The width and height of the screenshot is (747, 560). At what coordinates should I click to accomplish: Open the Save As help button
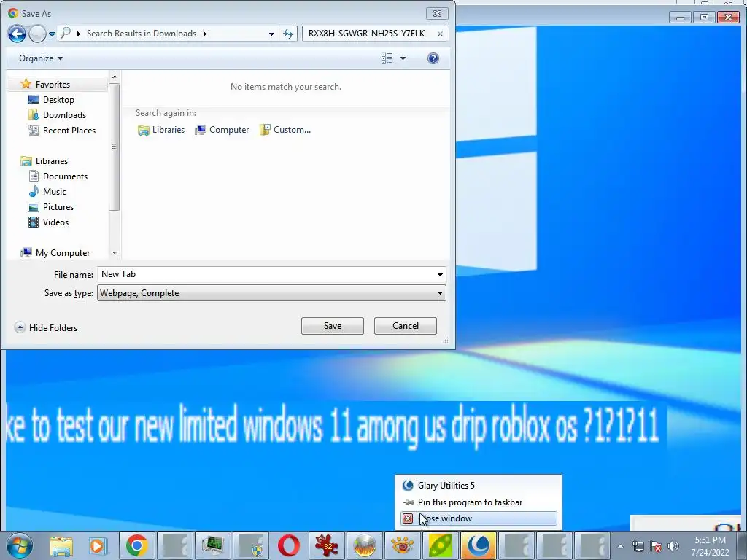[433, 58]
